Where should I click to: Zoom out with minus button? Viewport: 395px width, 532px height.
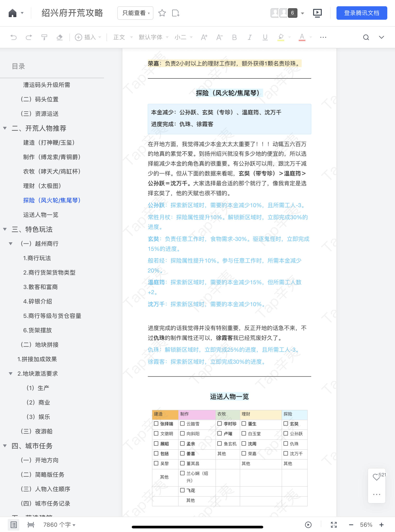point(351,525)
